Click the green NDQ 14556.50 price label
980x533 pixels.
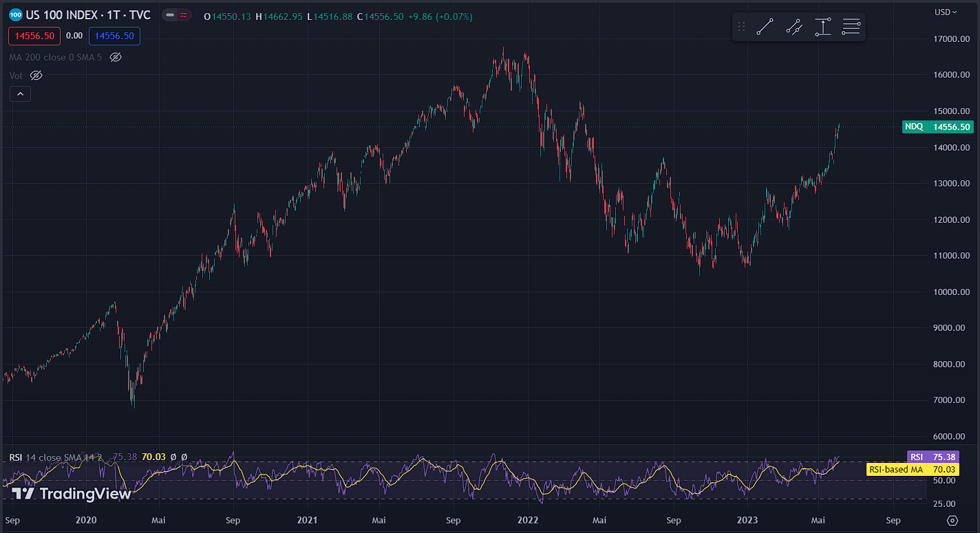[x=937, y=127]
